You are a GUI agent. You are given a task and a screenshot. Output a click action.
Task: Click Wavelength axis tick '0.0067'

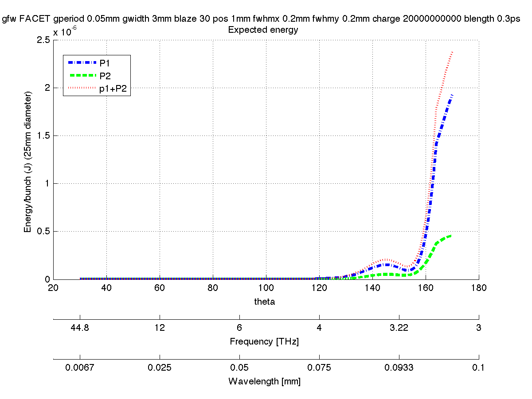pyautogui.click(x=80, y=368)
